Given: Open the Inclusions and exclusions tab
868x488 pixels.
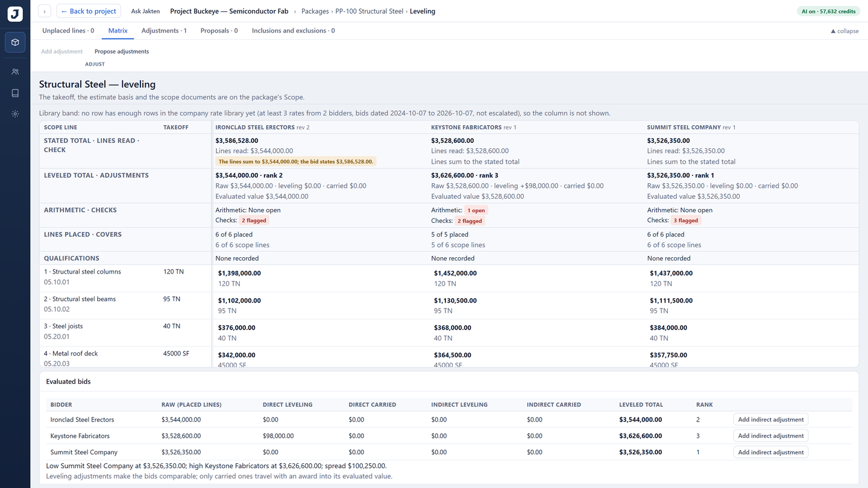Looking at the screenshot, I should coord(294,31).
